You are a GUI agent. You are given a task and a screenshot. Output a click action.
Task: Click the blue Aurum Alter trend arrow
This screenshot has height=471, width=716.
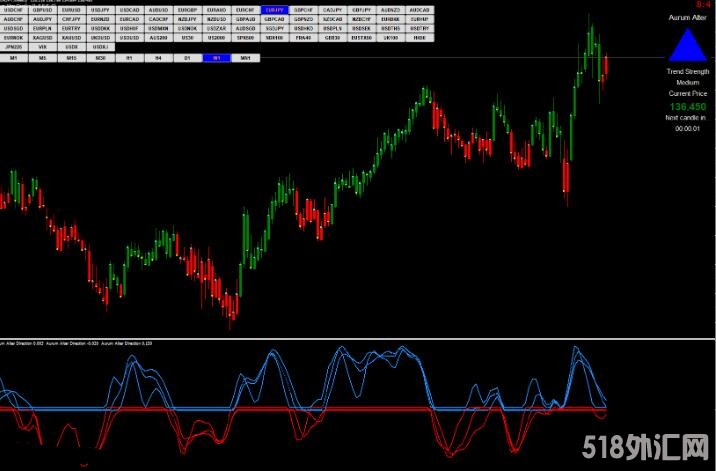click(687, 46)
